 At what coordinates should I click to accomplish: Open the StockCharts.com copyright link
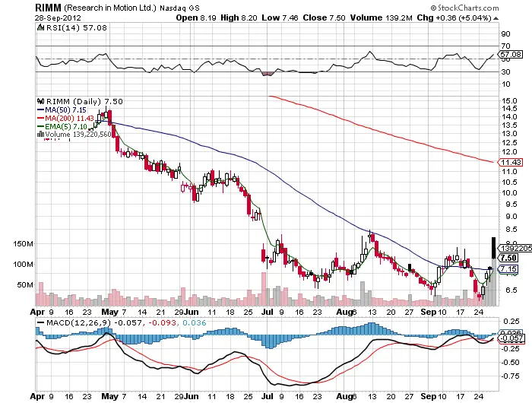tap(464, 8)
